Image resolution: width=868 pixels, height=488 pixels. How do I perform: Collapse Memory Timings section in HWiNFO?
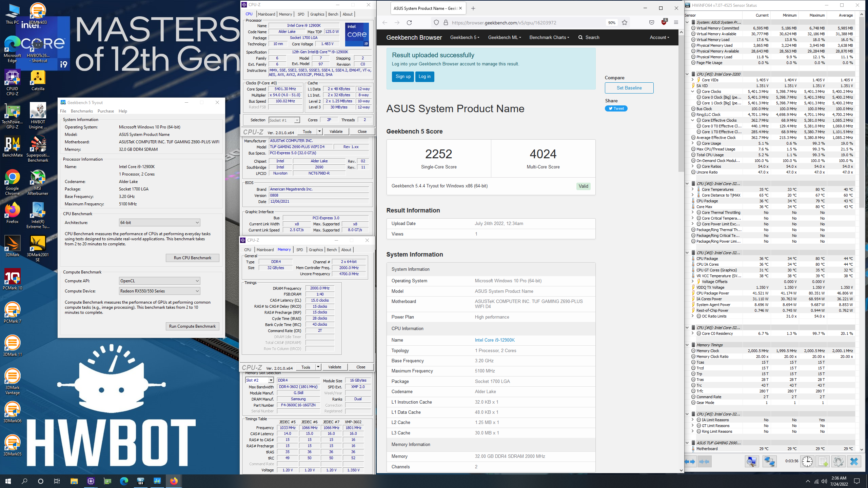tap(687, 345)
